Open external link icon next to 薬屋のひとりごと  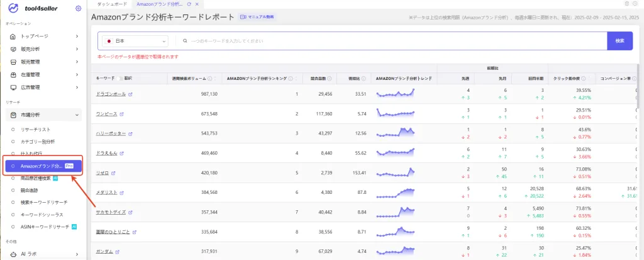135,232
